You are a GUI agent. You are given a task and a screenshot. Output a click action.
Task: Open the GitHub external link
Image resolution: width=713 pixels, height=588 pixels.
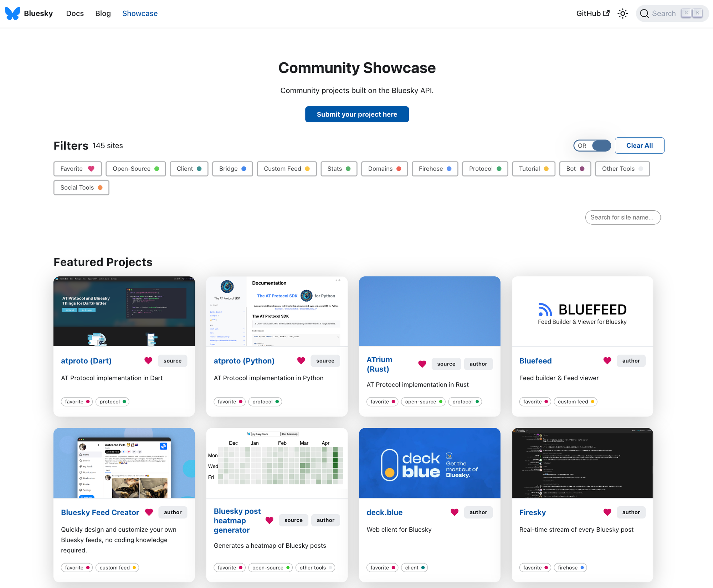click(593, 14)
